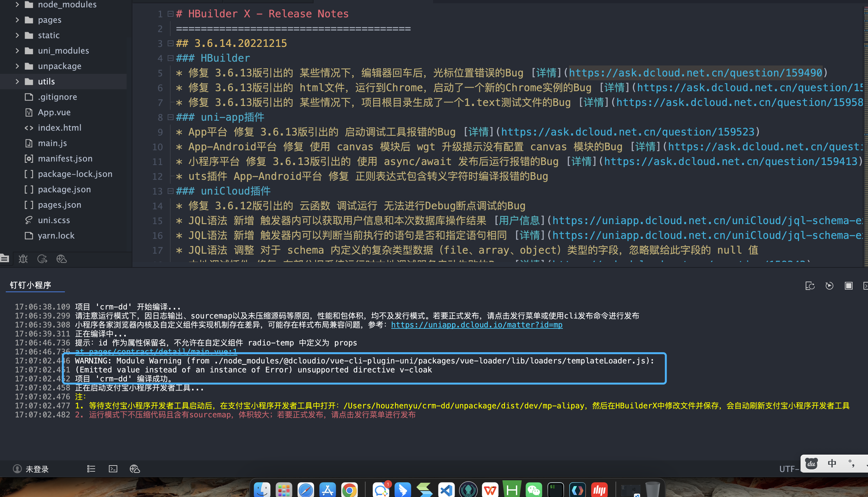Toggle the outline list icon in status bar
The image size is (868, 497).
tap(91, 469)
